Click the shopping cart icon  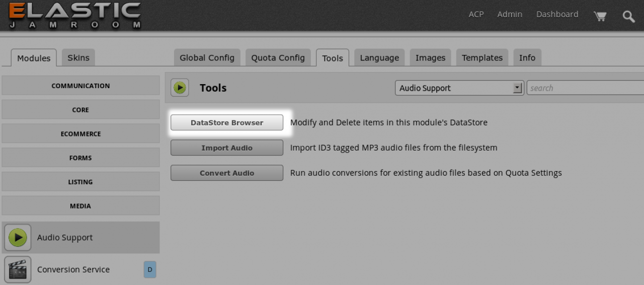pyautogui.click(x=600, y=16)
